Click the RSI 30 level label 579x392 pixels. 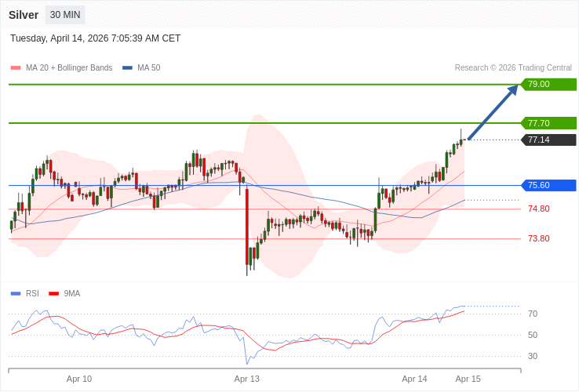pyautogui.click(x=533, y=356)
